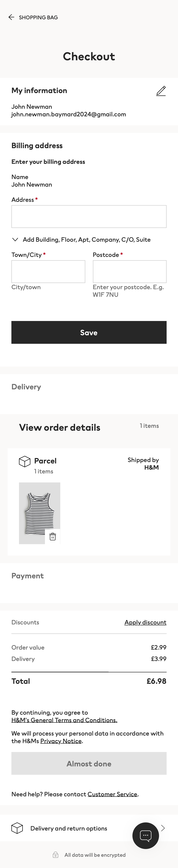Open the Apply discount link
178x868 pixels.
[145, 622]
